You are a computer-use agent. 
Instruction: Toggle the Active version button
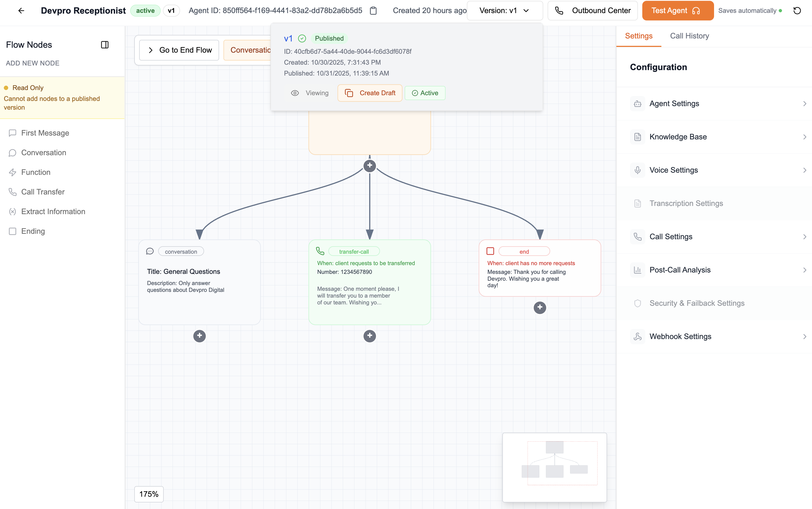coord(425,93)
